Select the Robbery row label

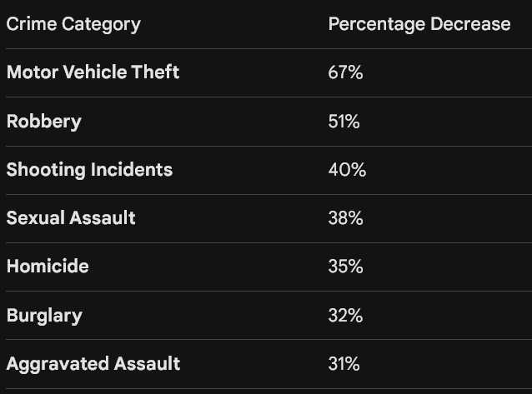[44, 122]
